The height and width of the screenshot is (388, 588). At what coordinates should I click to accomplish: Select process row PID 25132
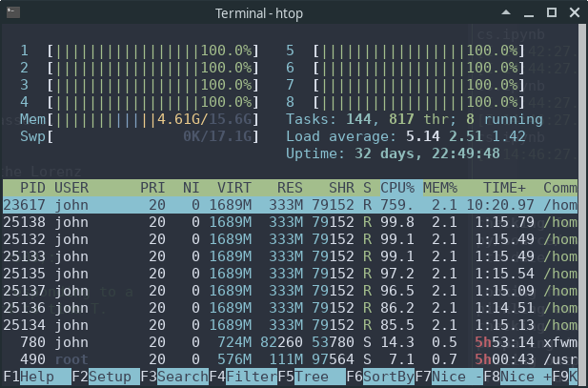point(290,239)
